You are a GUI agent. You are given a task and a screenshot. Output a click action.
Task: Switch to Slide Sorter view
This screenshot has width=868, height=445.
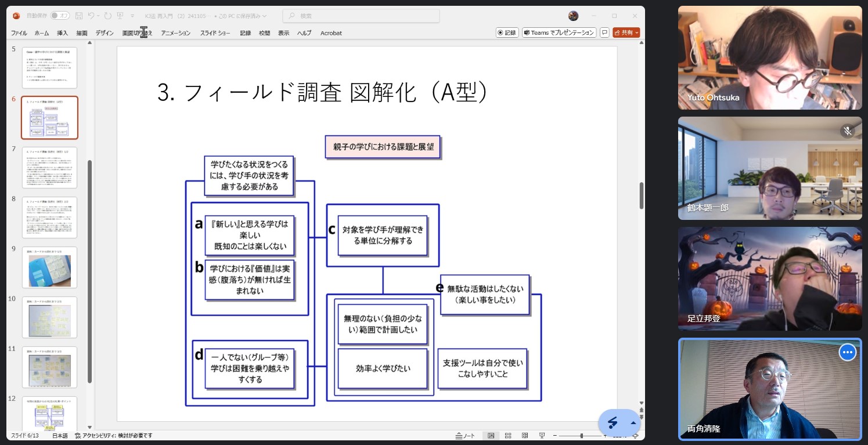(x=508, y=436)
